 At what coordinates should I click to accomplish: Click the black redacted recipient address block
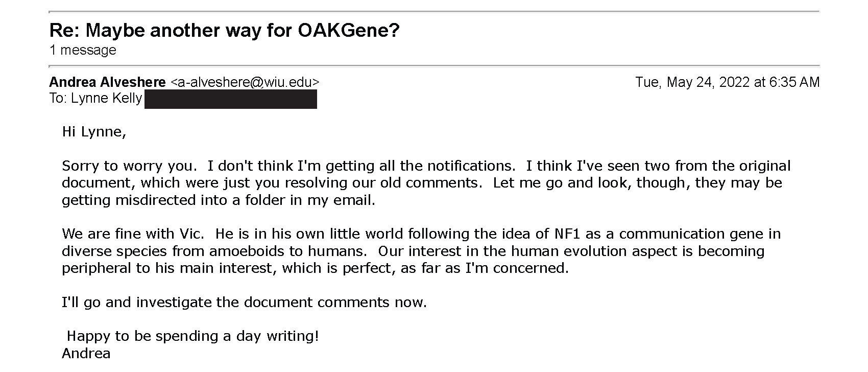(x=231, y=99)
